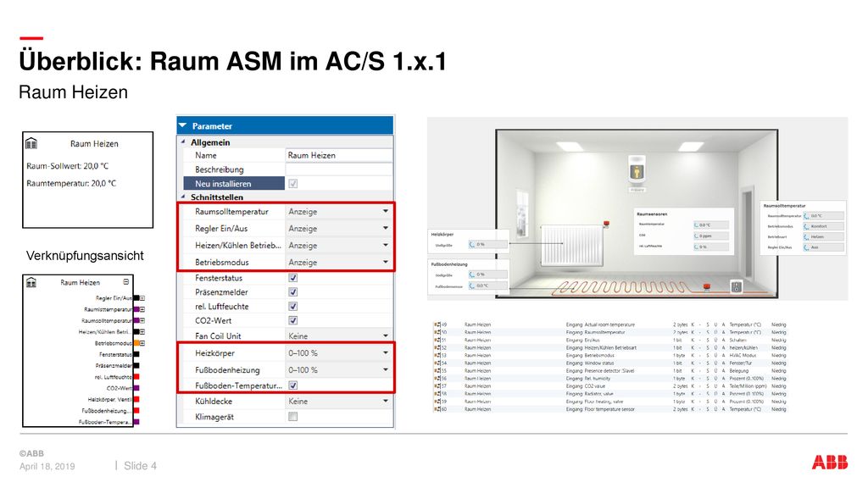Click the red rel. Luftfeuchte connector square
Image resolution: width=868 pixels, height=488 pixels.
point(136,377)
